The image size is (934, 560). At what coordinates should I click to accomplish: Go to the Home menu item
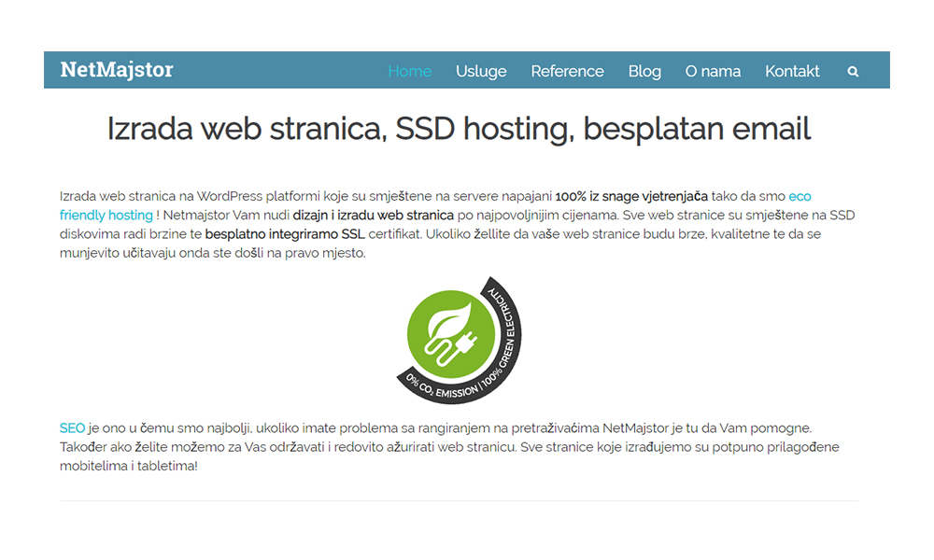point(409,71)
